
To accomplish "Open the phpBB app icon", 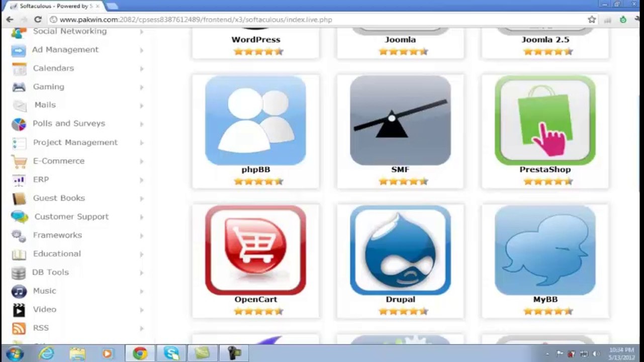I will 255,120.
